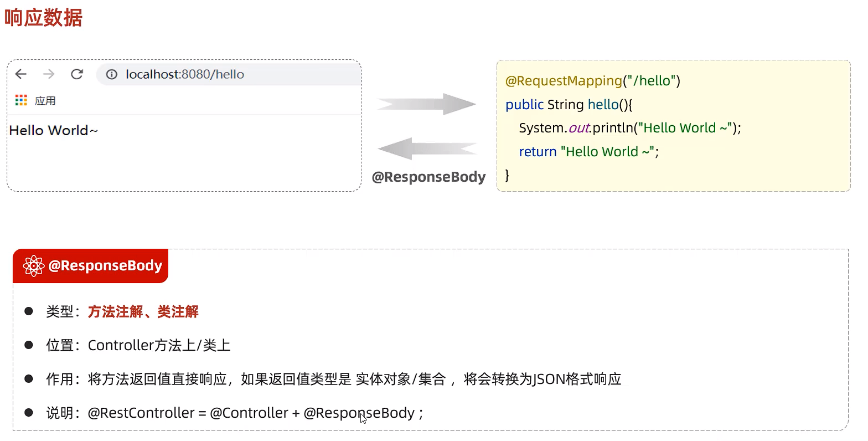Click the 应用 bookmark label
Image resolution: width=868 pixels, height=441 pixels.
45,101
